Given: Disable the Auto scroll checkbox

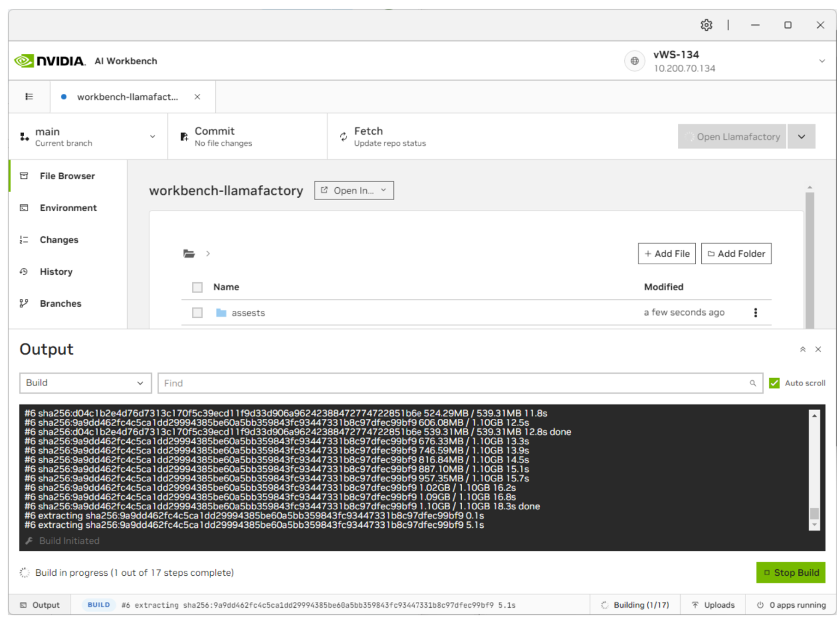Looking at the screenshot, I should point(774,383).
